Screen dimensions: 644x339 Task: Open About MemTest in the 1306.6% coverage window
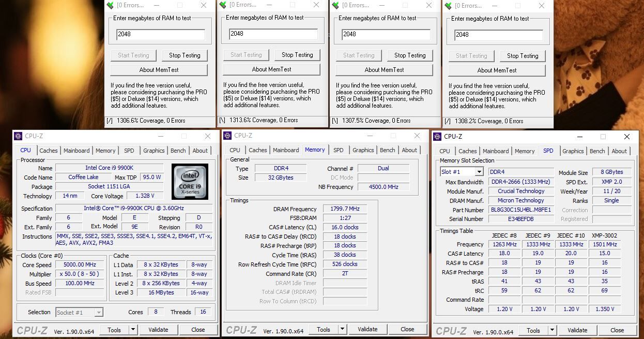[159, 70]
